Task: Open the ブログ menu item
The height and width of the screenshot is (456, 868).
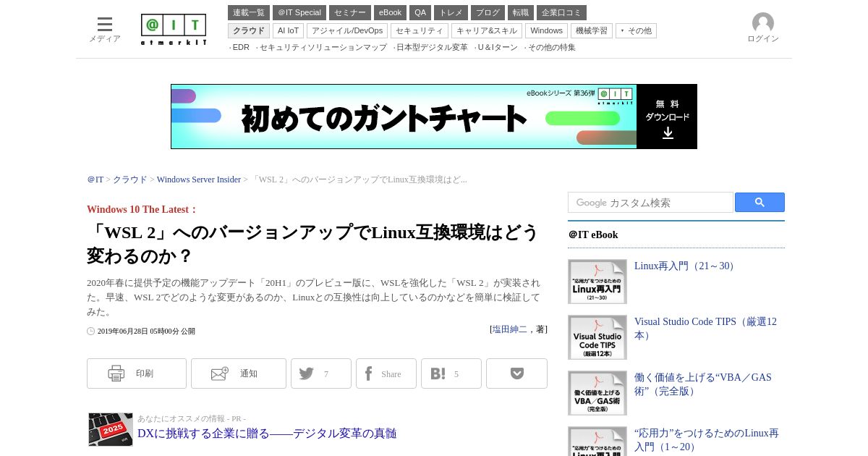Action: pos(488,12)
